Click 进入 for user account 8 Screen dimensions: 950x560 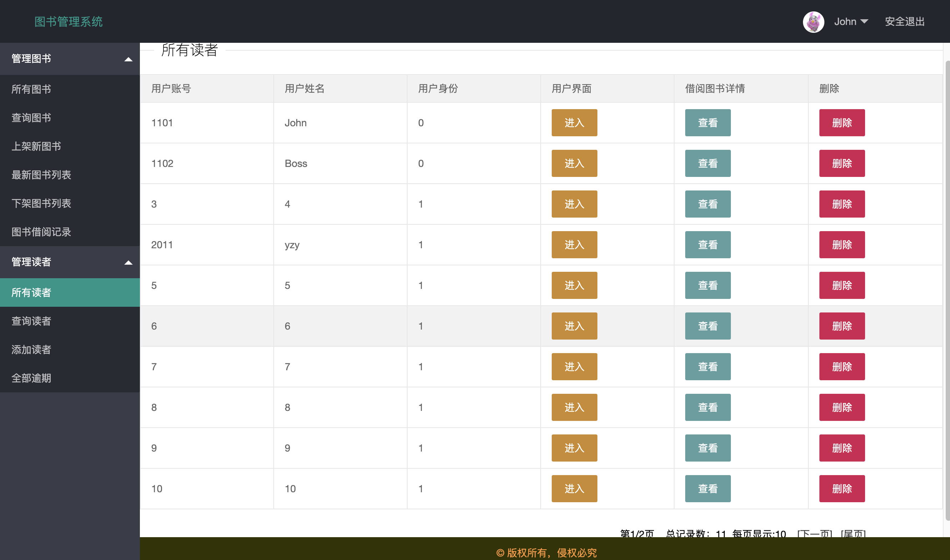coord(574,408)
